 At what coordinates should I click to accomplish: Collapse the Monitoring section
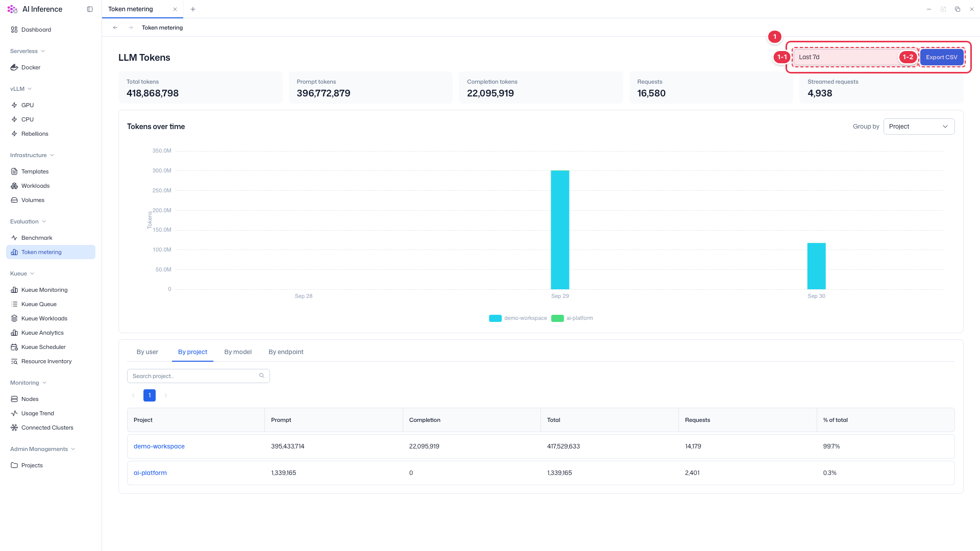pos(28,383)
